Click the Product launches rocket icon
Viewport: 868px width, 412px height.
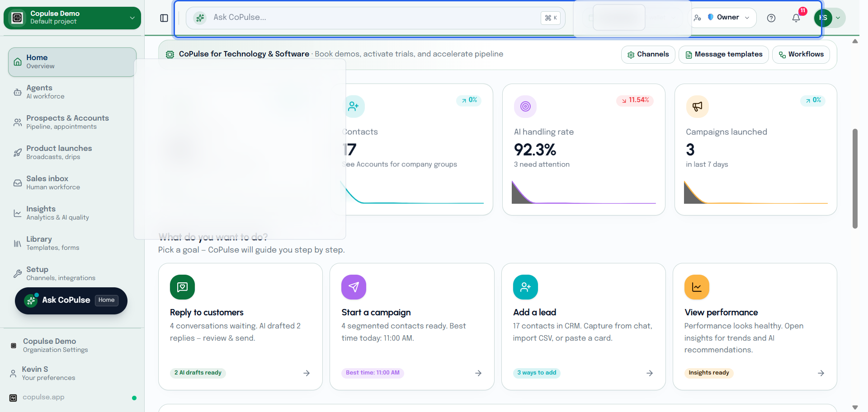point(18,153)
